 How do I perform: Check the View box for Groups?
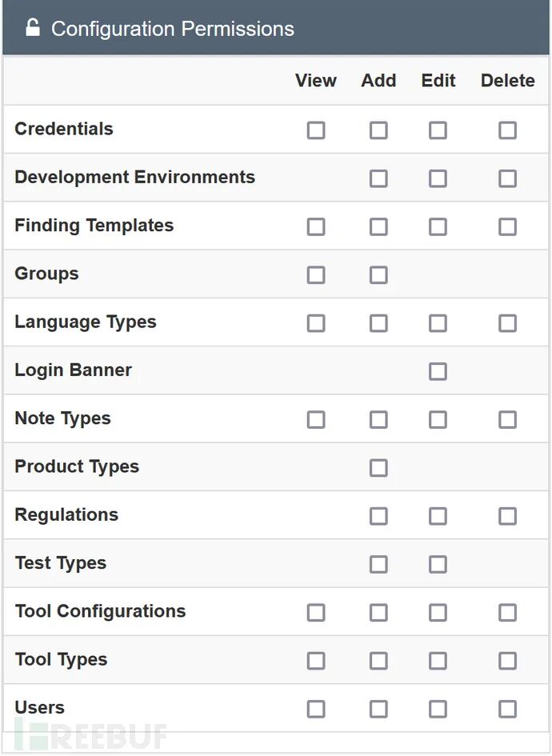pos(316,275)
